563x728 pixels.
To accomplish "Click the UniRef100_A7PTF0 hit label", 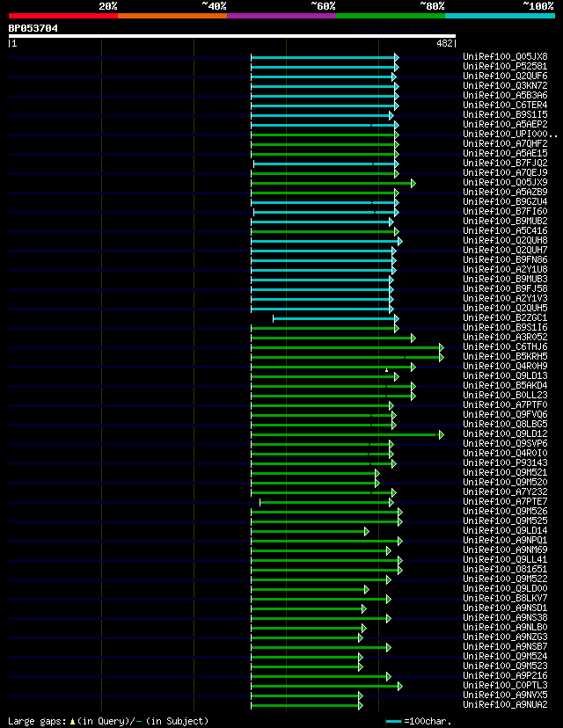I will 505,405.
